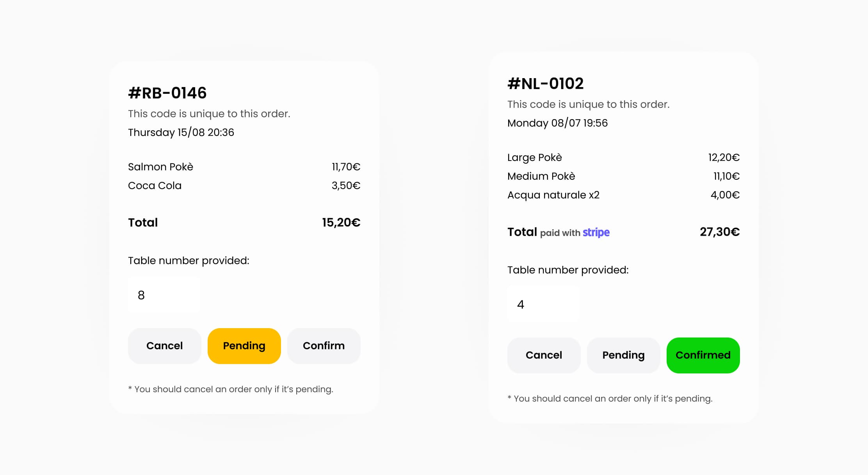Select yellow Pending status on order RB-0146
This screenshot has width=868, height=475.
pyautogui.click(x=244, y=346)
